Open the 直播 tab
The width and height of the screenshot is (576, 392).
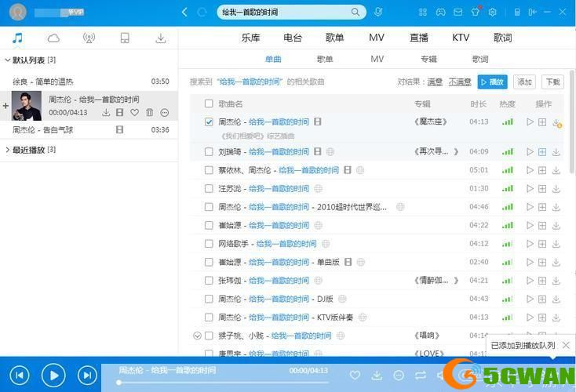pos(419,38)
